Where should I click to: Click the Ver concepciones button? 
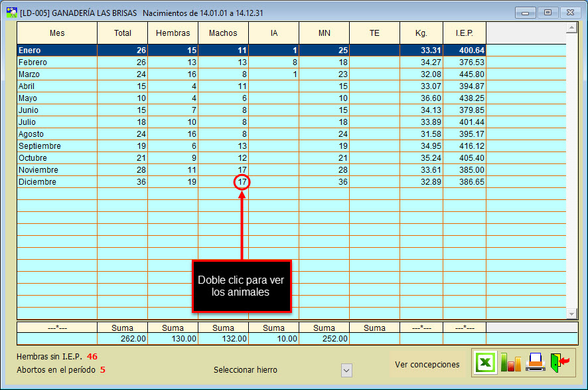click(x=427, y=364)
